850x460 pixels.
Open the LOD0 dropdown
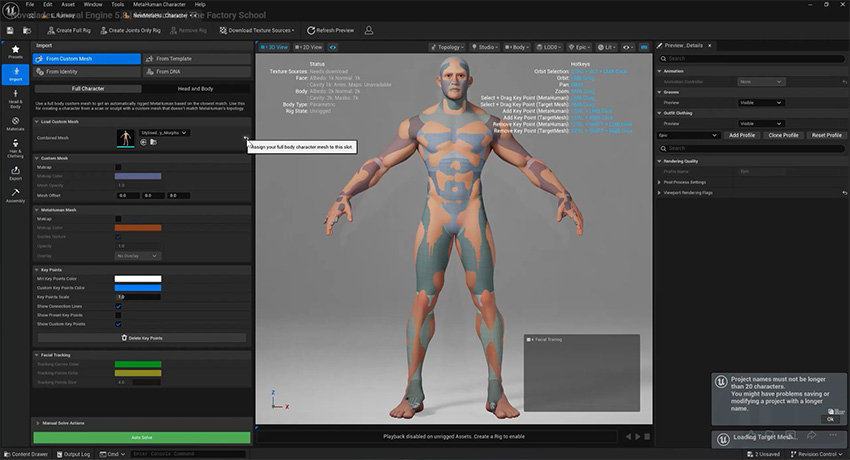click(x=549, y=47)
